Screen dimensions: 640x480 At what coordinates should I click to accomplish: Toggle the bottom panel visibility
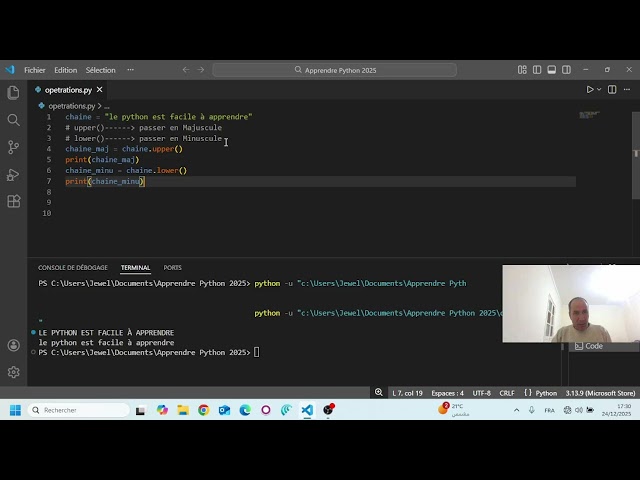point(551,70)
